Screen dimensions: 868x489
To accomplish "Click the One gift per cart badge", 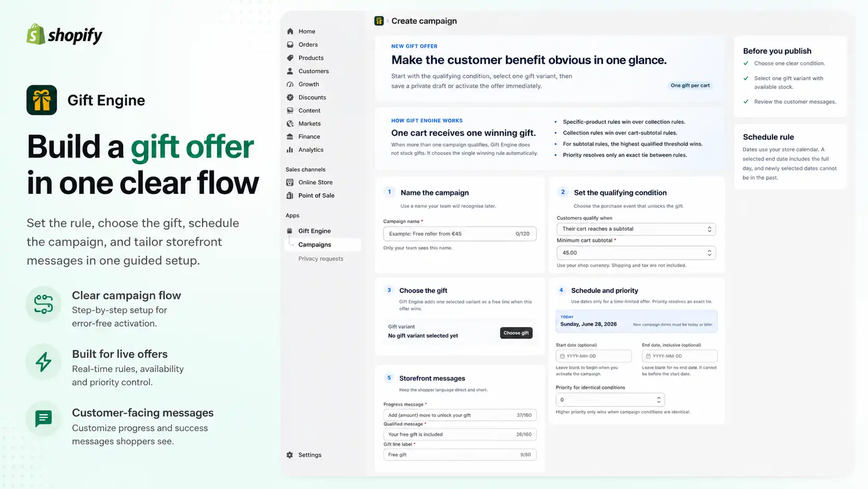I will click(690, 86).
